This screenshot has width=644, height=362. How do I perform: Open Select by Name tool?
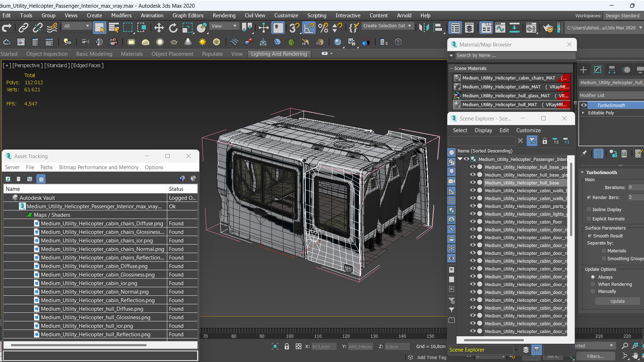coord(114,28)
